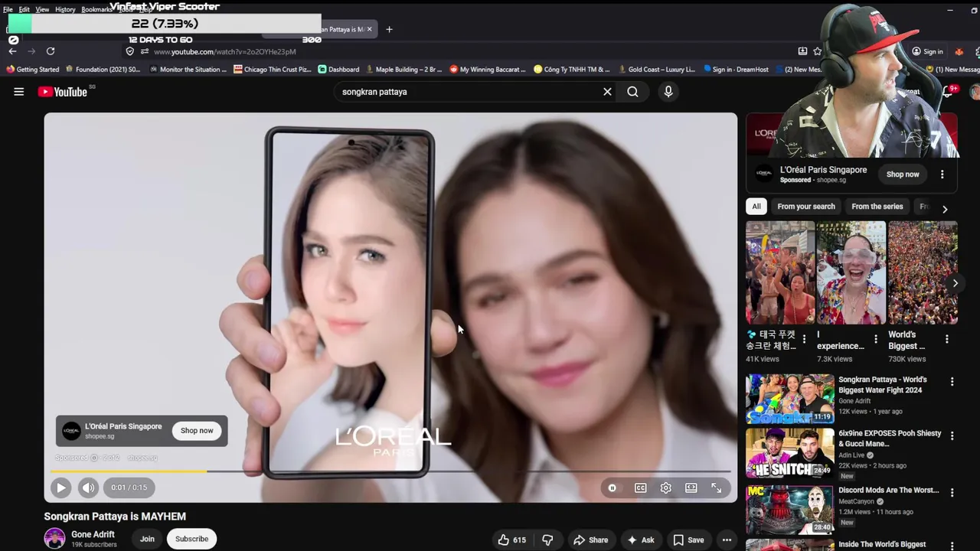
Task: Click the video progress bar
Action: tap(390, 471)
